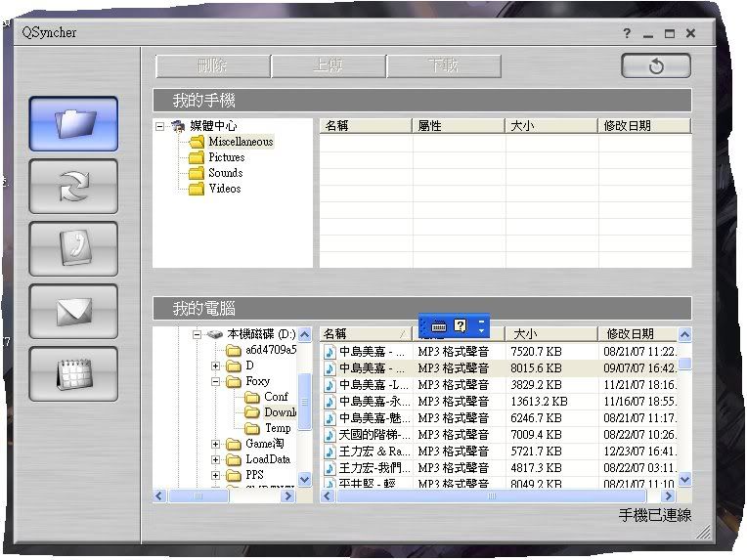Expand the LoadData folder node
The width and height of the screenshot is (747, 560).
(x=215, y=459)
